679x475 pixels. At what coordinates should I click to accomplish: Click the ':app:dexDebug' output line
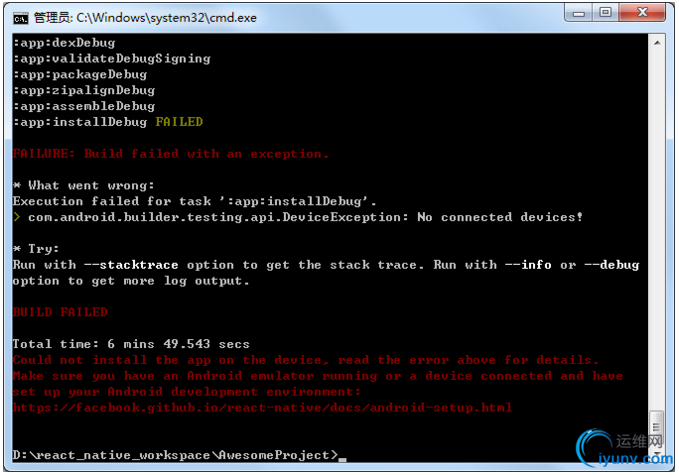point(64,43)
